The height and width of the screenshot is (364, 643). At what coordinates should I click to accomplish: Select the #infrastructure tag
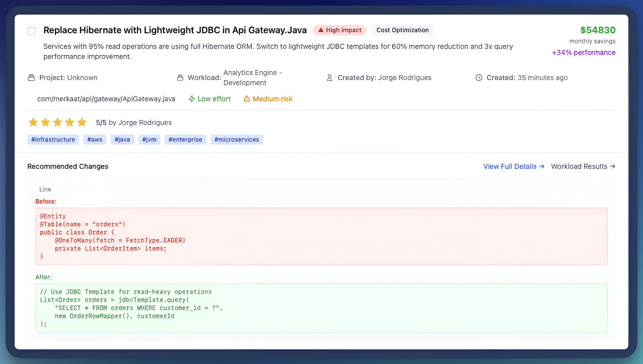click(53, 140)
